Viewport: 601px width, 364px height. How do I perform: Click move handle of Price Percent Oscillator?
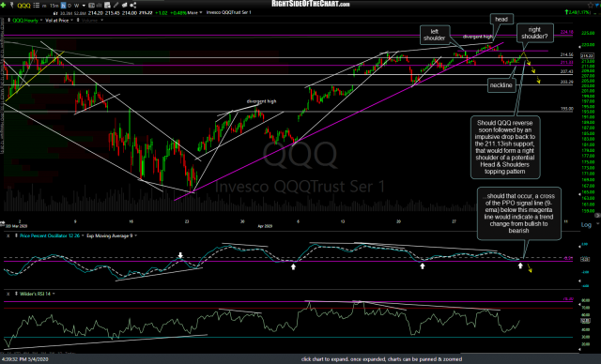point(17,235)
